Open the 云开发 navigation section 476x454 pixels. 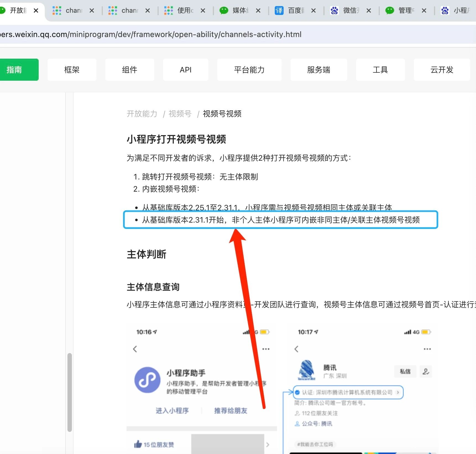click(x=442, y=70)
